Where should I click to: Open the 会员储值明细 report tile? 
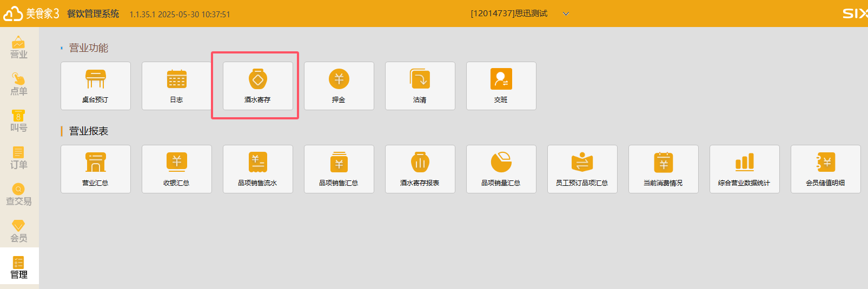(x=826, y=169)
